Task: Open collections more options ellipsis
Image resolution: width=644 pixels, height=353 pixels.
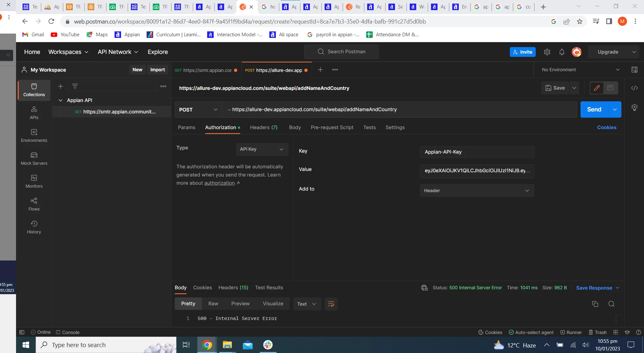Action: (163, 86)
